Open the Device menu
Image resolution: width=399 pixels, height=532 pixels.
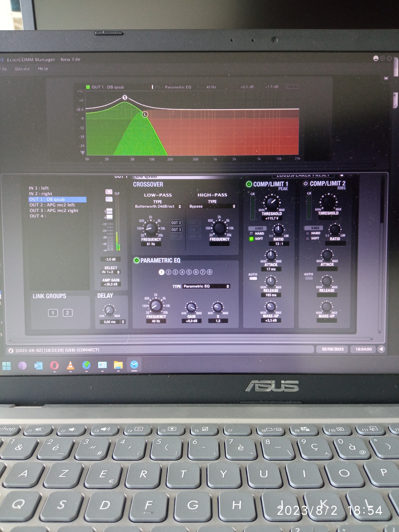pyautogui.click(x=22, y=69)
